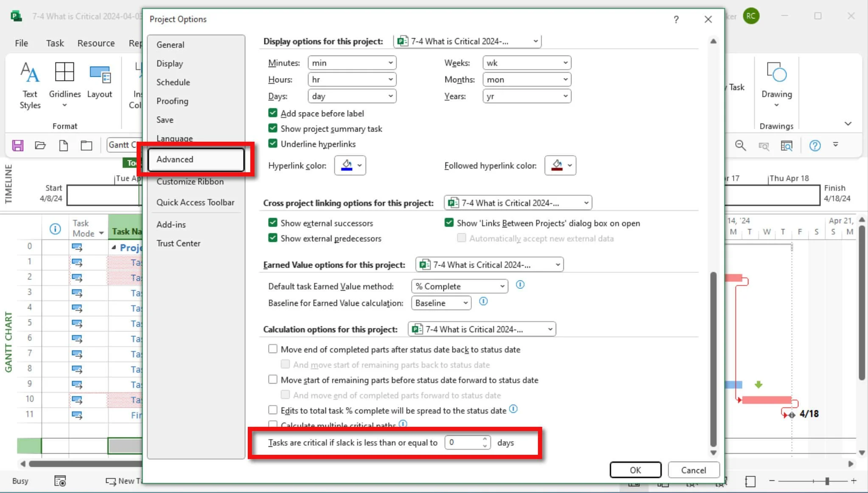The height and width of the screenshot is (493, 868).
Task: Uncheck Show project summary task
Action: click(x=273, y=128)
